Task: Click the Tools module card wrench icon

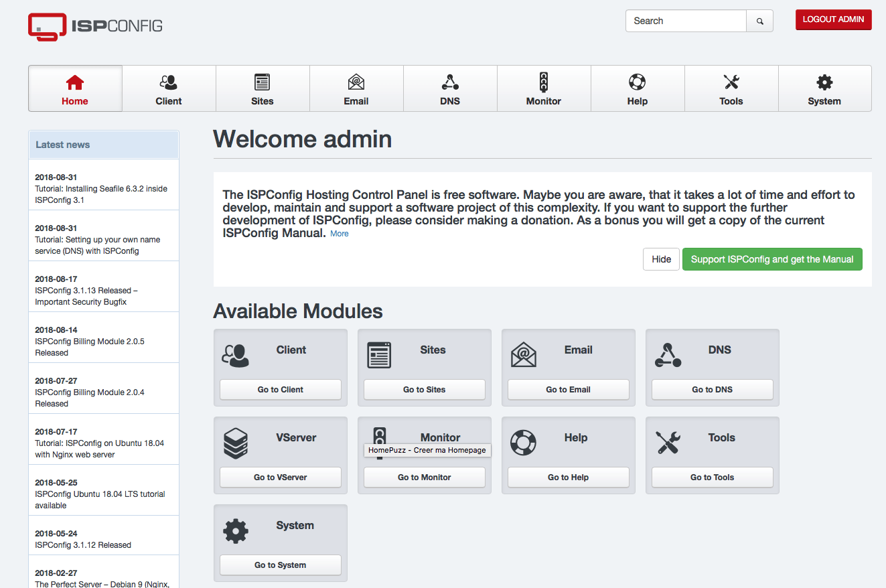Action: click(668, 443)
